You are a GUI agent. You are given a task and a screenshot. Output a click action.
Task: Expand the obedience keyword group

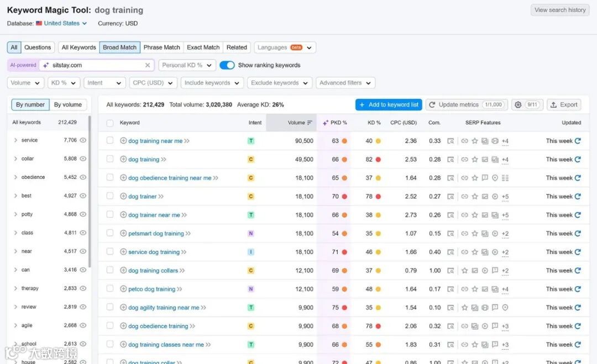tap(15, 177)
